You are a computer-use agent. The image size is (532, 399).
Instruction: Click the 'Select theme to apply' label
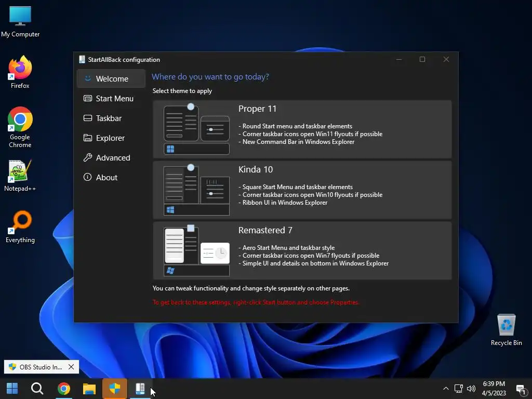click(182, 91)
